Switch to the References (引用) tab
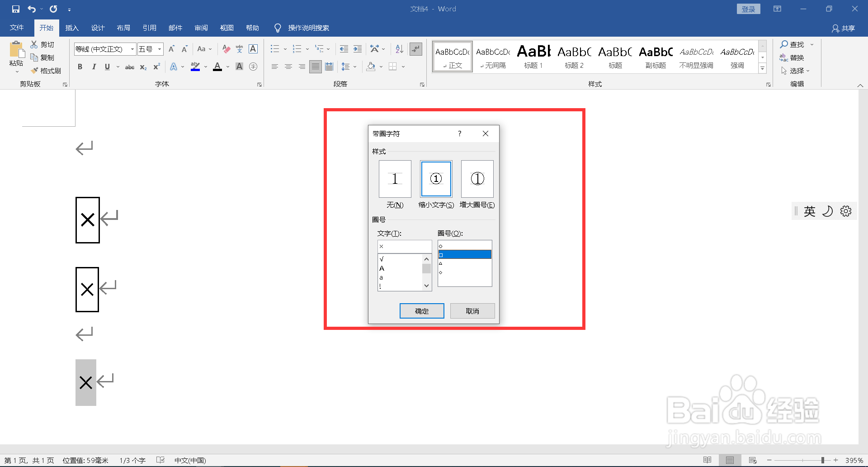 [x=149, y=28]
